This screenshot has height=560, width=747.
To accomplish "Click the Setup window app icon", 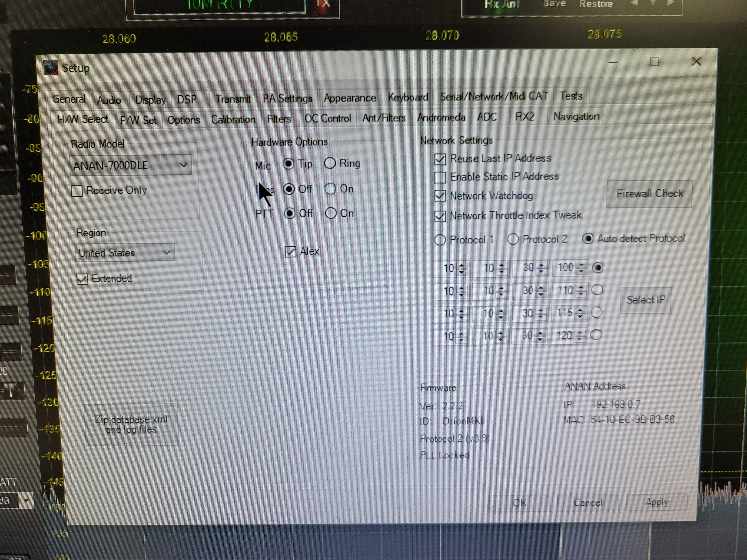I will [51, 68].
